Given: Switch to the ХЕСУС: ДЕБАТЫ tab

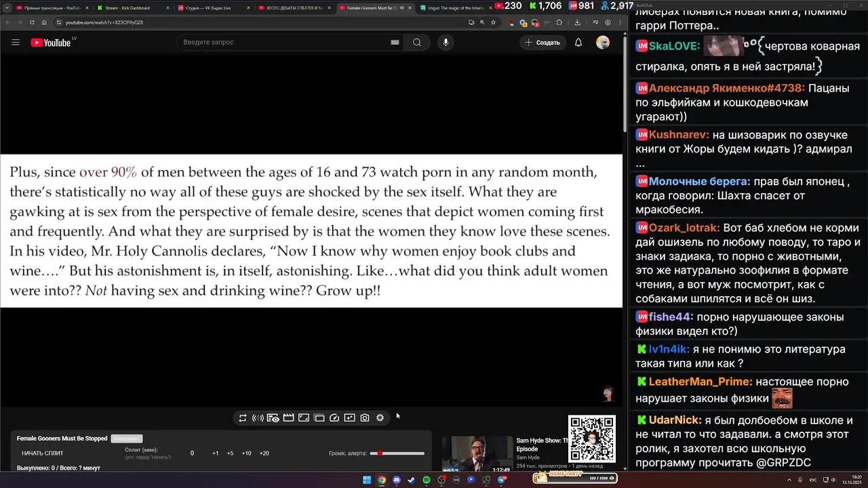Looking at the screenshot, I should coord(294,8).
